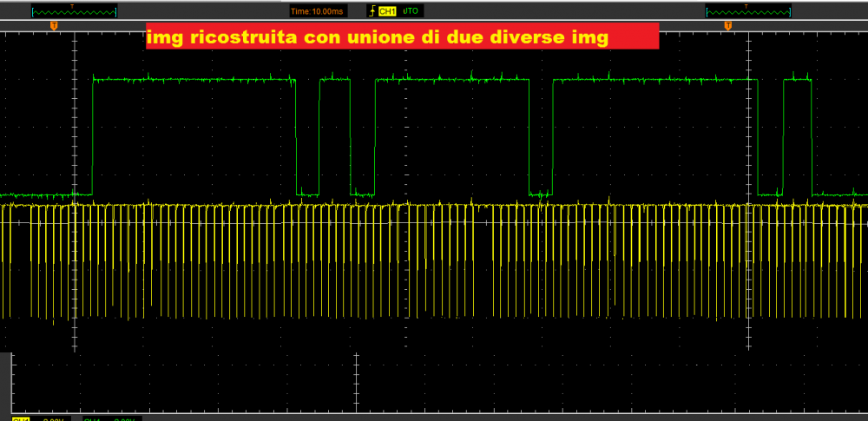
Task: Click the orange trigger position marker near the right
Action: click(x=728, y=25)
